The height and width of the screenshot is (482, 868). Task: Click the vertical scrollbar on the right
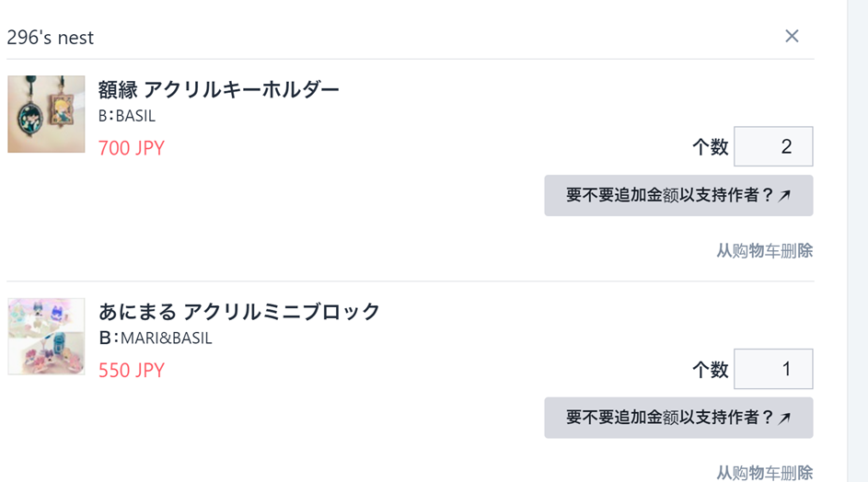857,239
